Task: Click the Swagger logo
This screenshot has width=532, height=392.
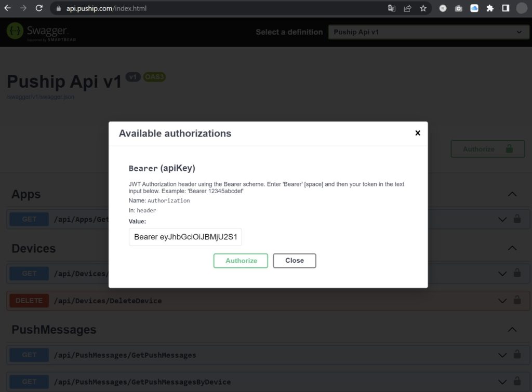Action: 41,32
